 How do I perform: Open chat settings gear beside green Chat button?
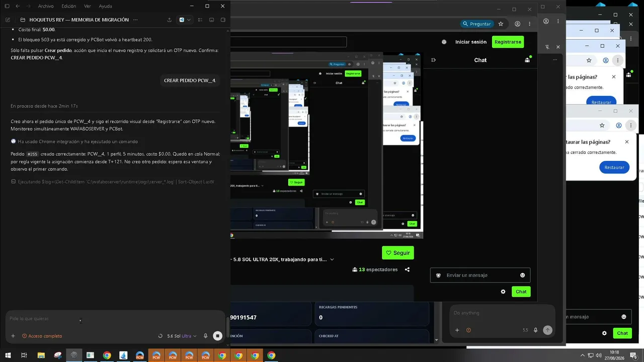coord(503,292)
